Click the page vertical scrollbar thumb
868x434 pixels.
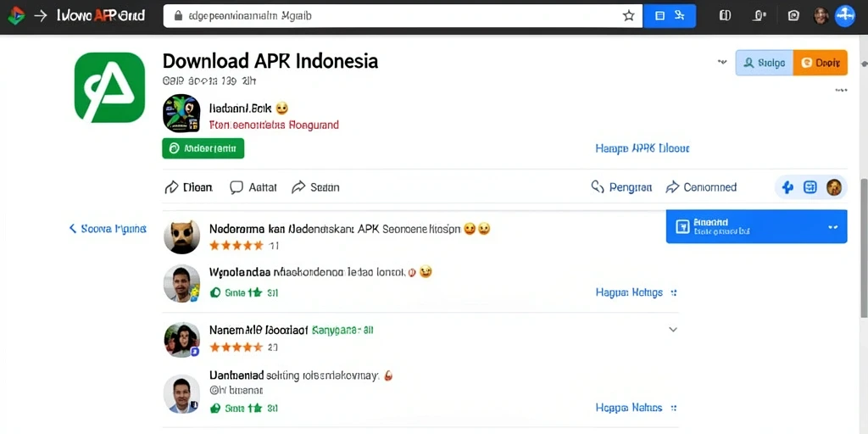point(864,248)
